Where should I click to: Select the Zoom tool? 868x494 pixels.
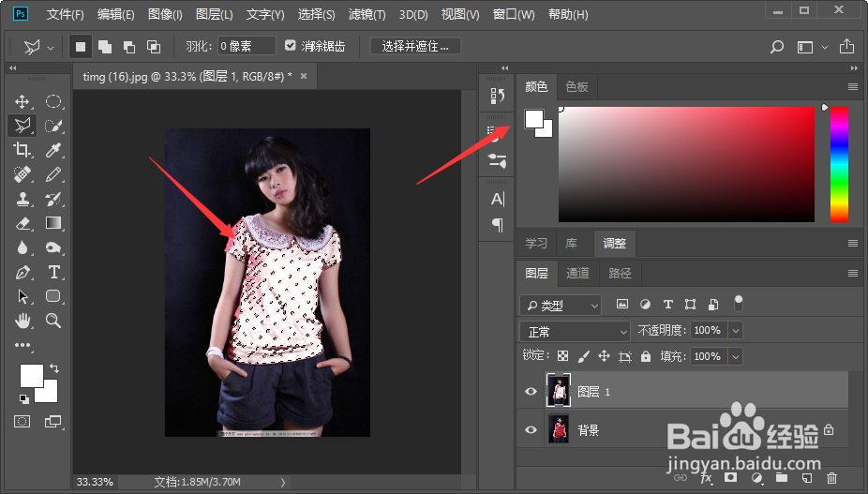53,320
